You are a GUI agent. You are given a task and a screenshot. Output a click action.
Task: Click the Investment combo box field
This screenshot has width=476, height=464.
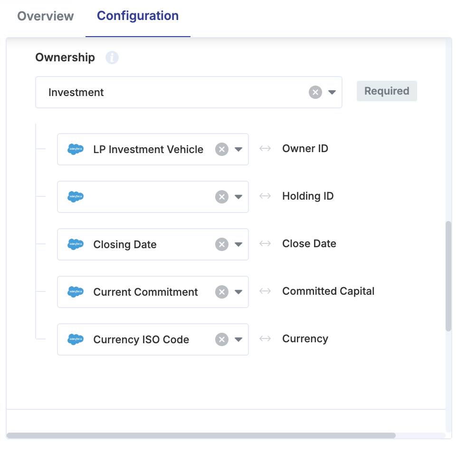pyautogui.click(x=189, y=92)
